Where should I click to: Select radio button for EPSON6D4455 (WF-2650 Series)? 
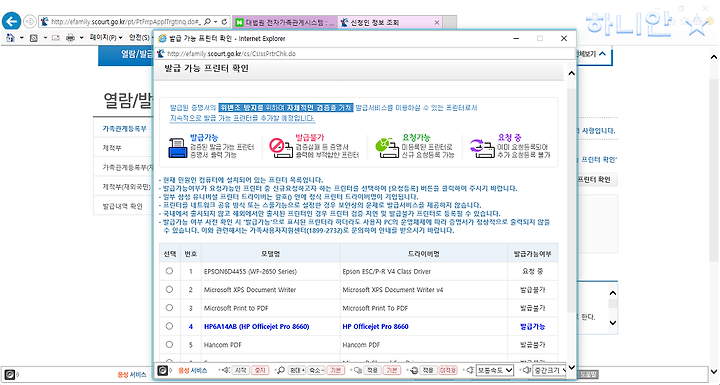(x=169, y=271)
